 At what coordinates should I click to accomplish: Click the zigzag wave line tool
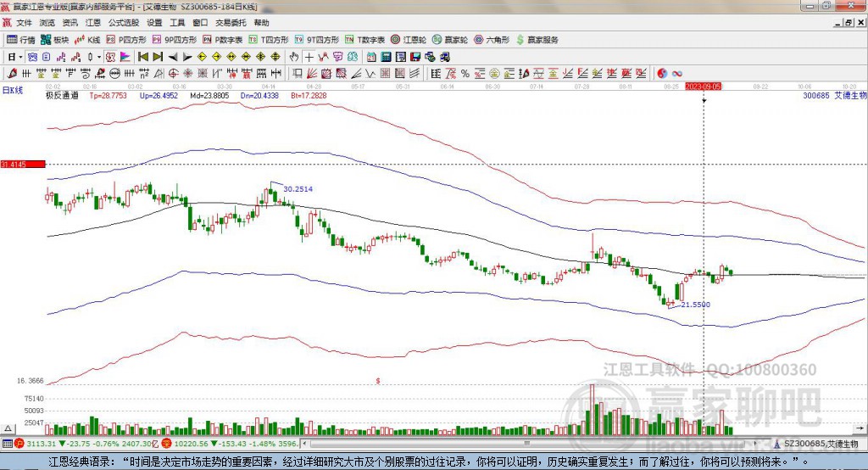[370, 73]
